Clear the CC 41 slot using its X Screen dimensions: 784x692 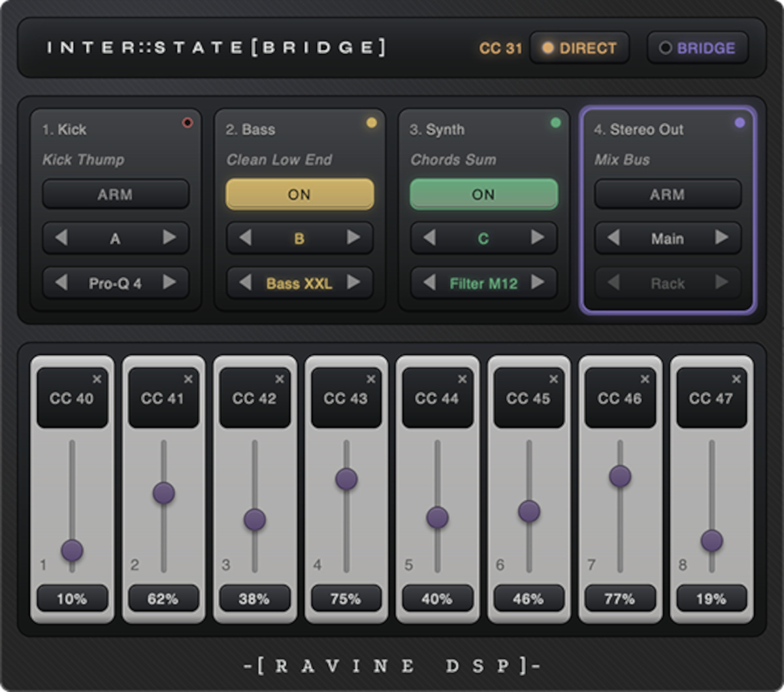pyautogui.click(x=188, y=379)
